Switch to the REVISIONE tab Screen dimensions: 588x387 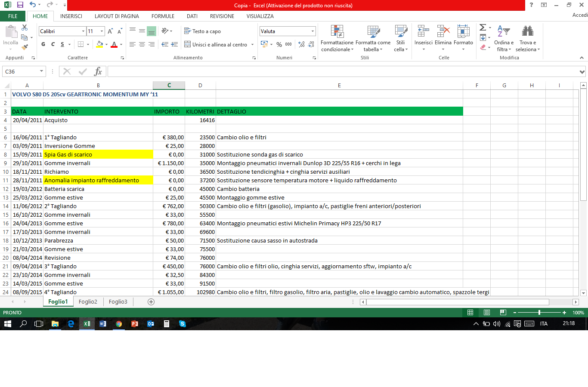coord(222,16)
